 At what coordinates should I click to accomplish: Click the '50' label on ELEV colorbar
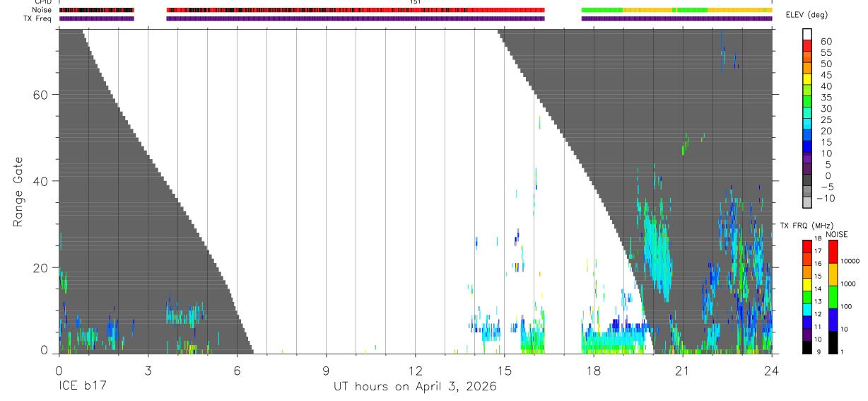826,64
